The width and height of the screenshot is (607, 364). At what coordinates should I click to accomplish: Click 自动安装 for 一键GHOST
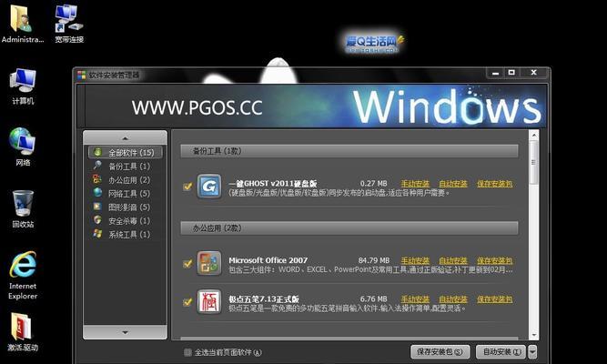tap(453, 184)
